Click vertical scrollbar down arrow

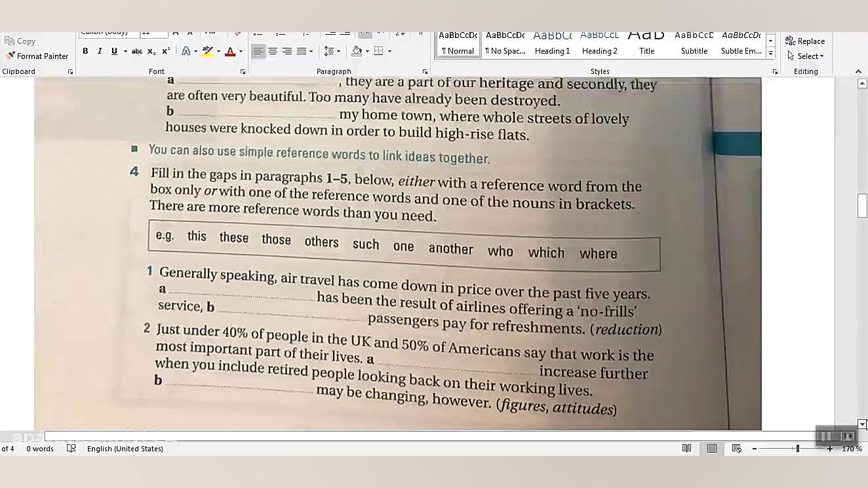coord(862,424)
